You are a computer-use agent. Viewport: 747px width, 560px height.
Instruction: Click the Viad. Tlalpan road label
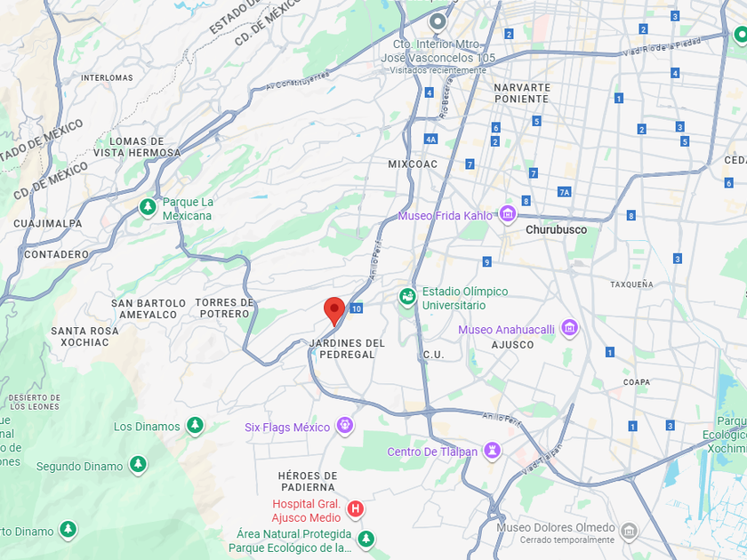[542, 459]
